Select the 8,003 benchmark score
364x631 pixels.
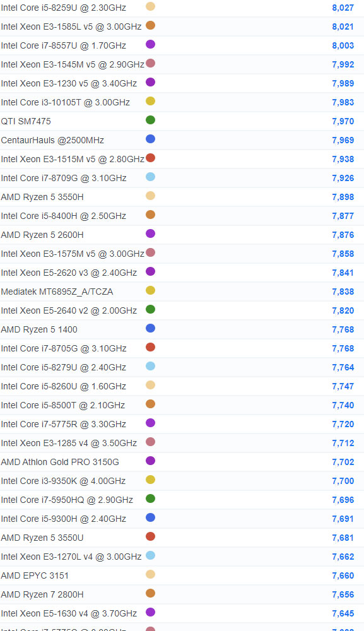[x=343, y=45]
